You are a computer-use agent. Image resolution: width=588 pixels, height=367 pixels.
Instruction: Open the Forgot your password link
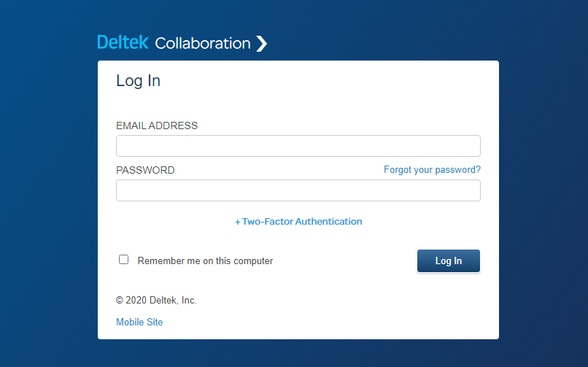coord(432,170)
